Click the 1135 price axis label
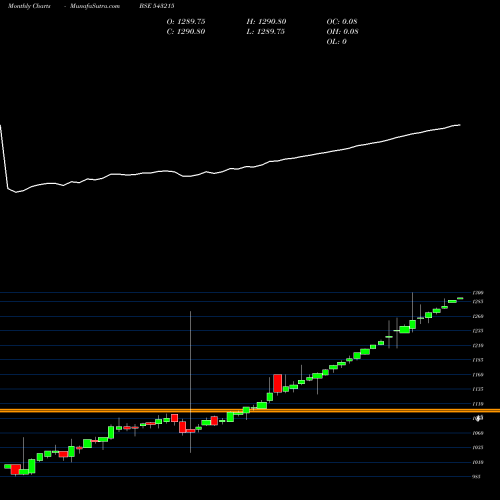 pyautogui.click(x=478, y=389)
